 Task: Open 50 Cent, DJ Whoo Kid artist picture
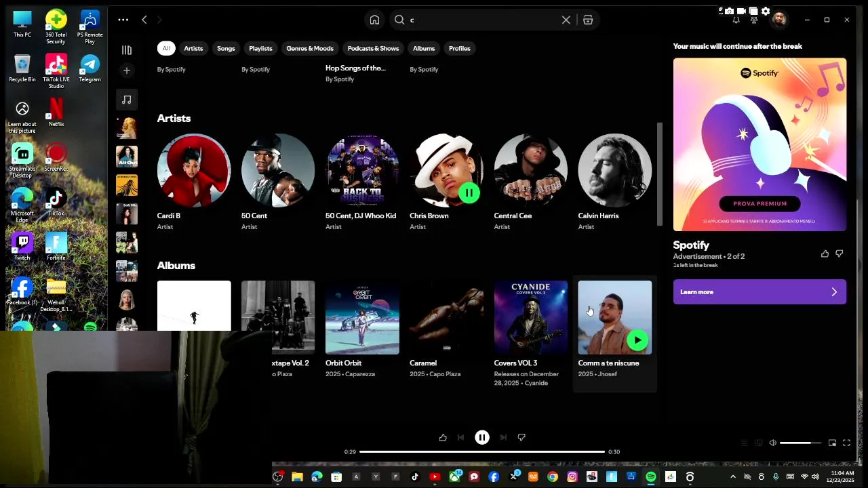(362, 170)
